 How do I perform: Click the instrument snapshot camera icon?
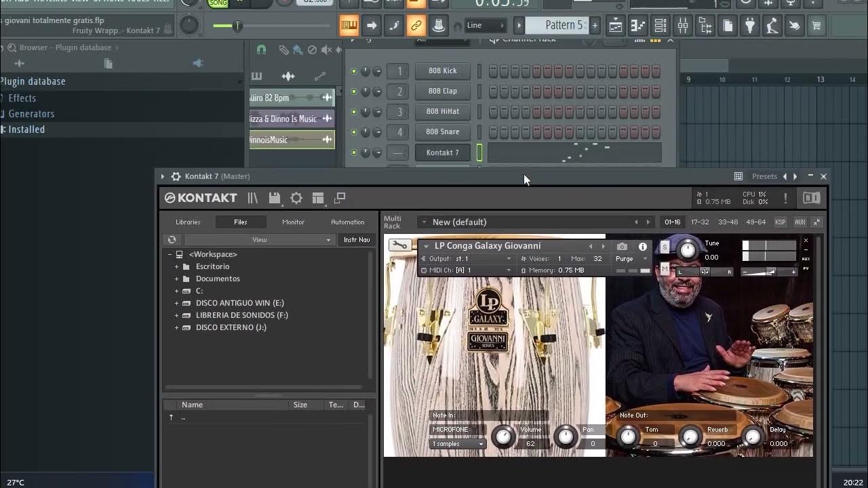click(622, 246)
